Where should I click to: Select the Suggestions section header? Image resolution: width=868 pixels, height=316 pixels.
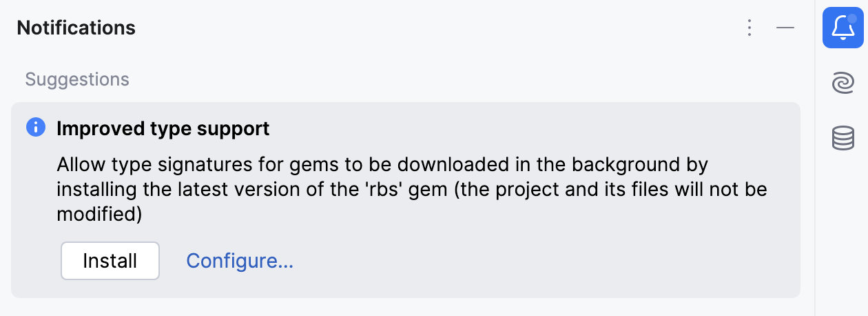pyautogui.click(x=77, y=79)
